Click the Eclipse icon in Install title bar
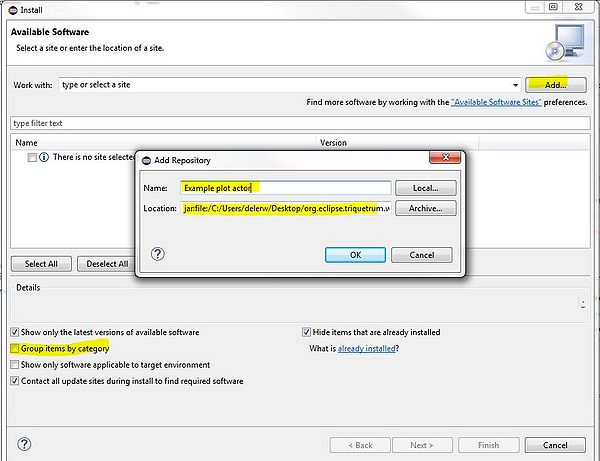 pos(13,10)
